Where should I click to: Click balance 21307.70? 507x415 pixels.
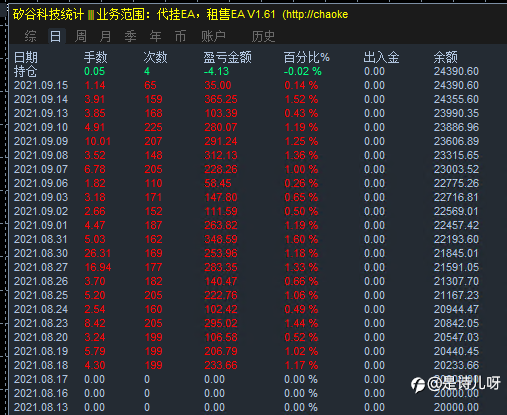pyautogui.click(x=456, y=281)
